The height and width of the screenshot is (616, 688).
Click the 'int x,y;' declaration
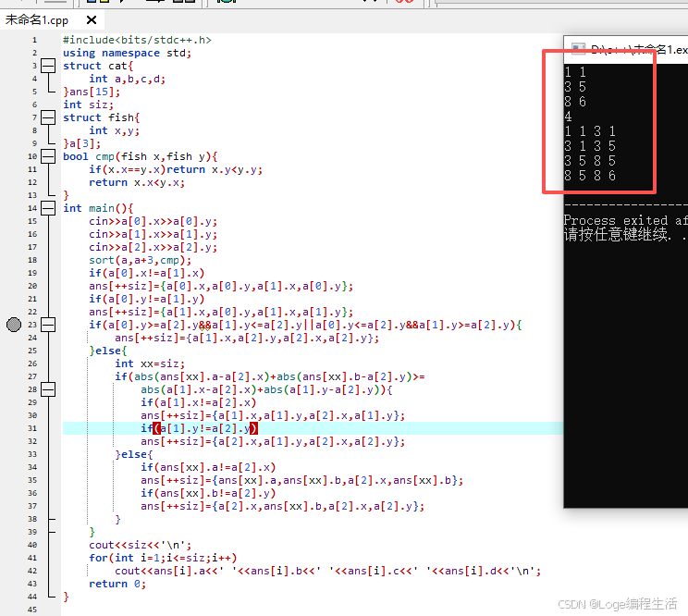click(x=114, y=130)
